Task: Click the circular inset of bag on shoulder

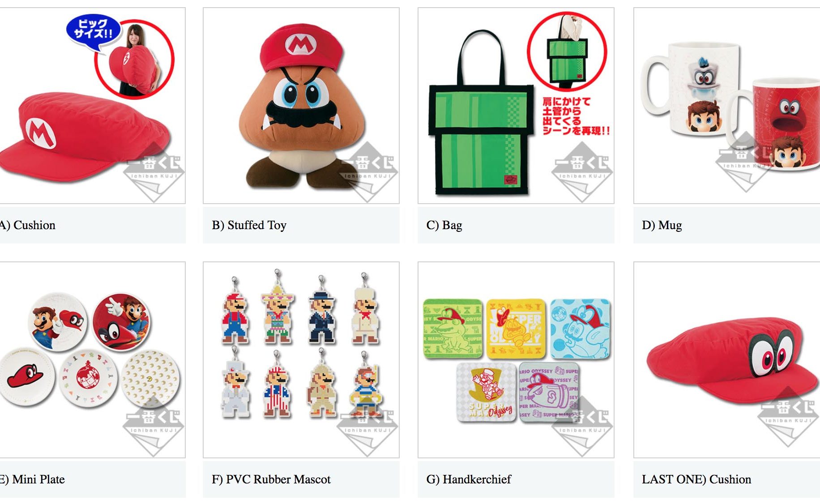Action: (567, 51)
